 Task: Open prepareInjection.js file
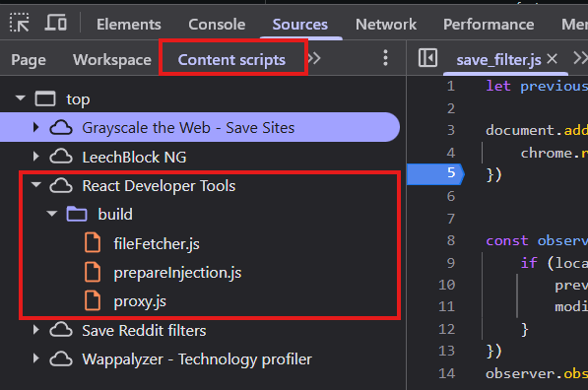[177, 273]
